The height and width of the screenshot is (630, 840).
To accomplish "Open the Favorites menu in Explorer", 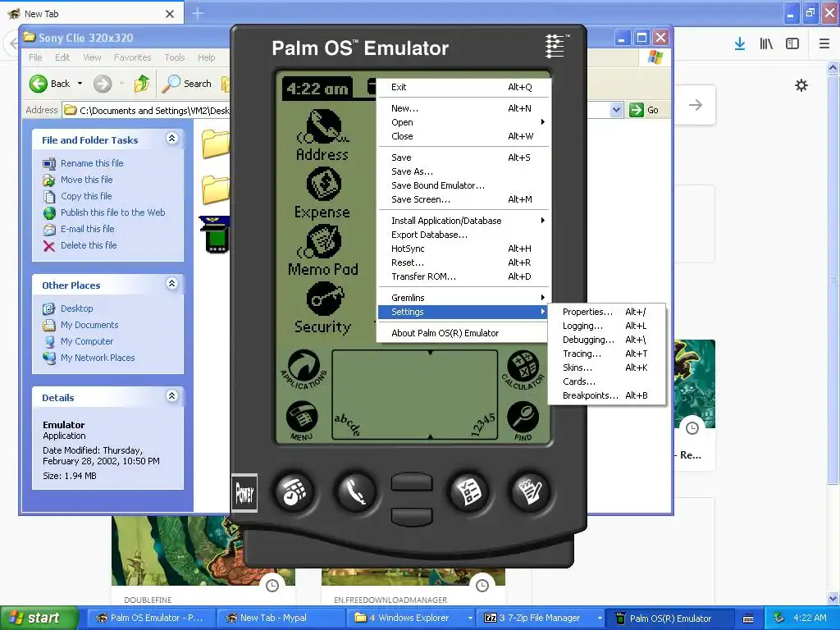I will click(x=132, y=57).
